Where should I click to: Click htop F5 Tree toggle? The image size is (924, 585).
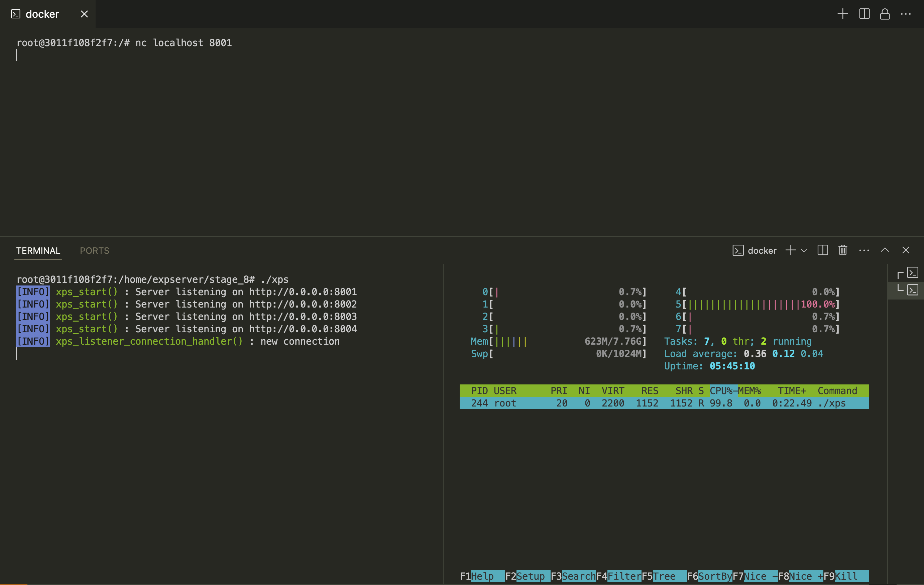664,576
